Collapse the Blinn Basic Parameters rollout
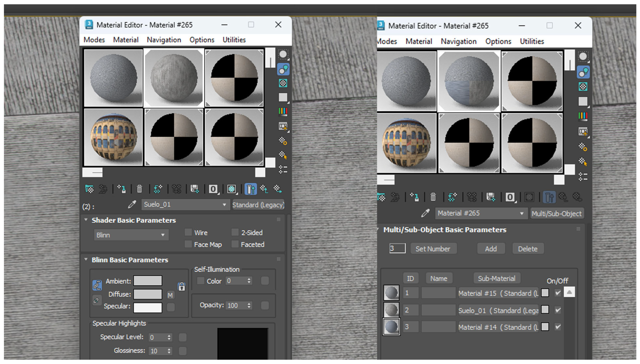Screen dimensions: 640x364 129,260
